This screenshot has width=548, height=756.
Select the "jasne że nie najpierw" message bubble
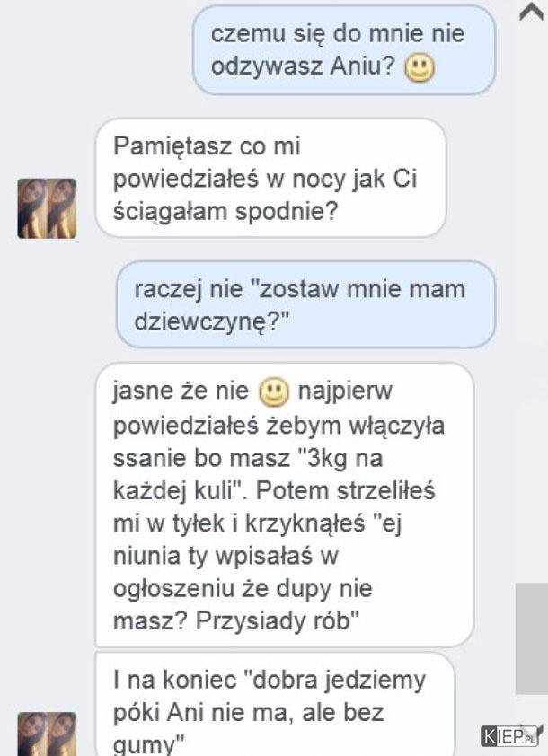coord(285,505)
